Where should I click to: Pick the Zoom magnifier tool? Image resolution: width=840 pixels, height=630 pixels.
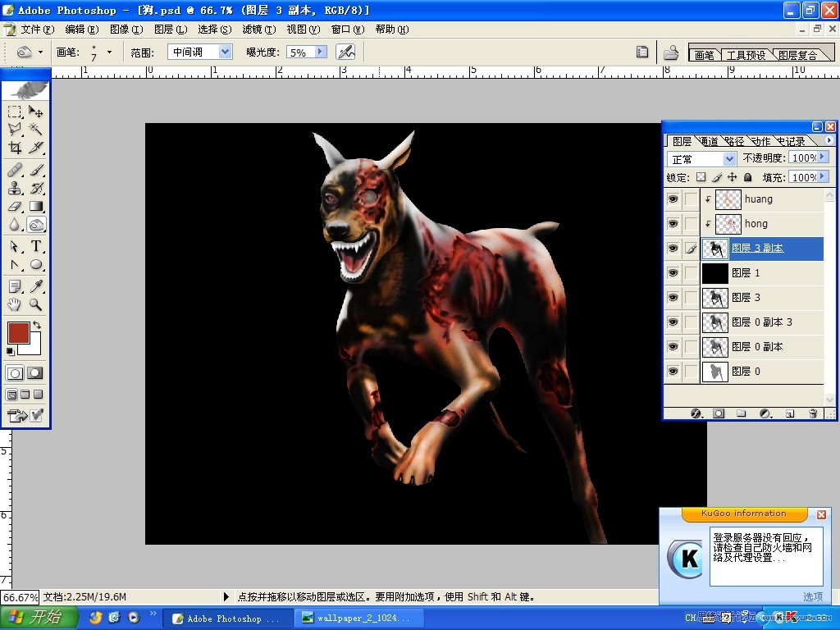[36, 305]
